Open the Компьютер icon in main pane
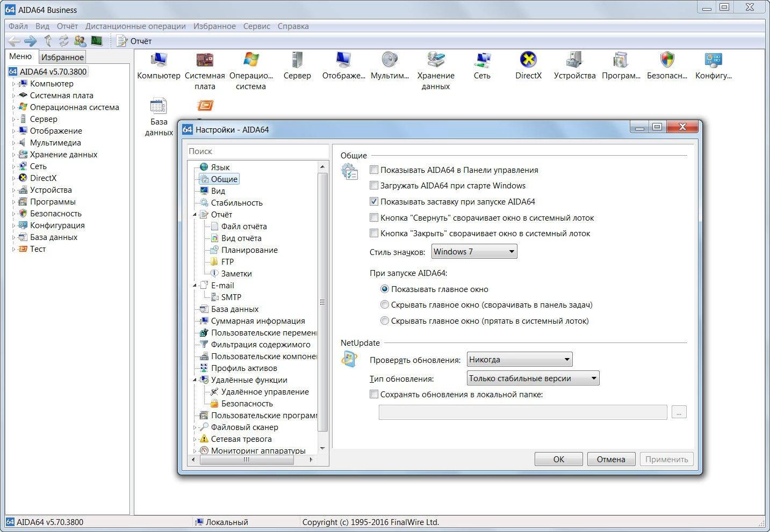The height and width of the screenshot is (532, 770). point(159,60)
